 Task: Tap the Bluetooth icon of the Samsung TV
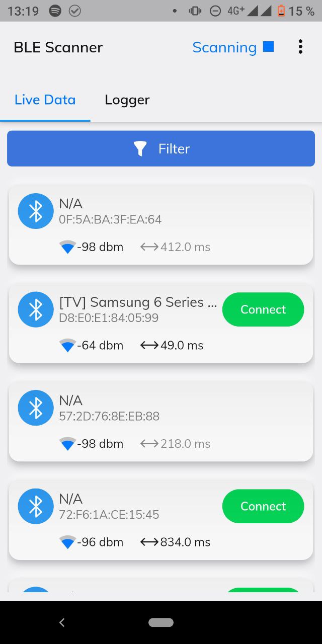click(x=36, y=309)
